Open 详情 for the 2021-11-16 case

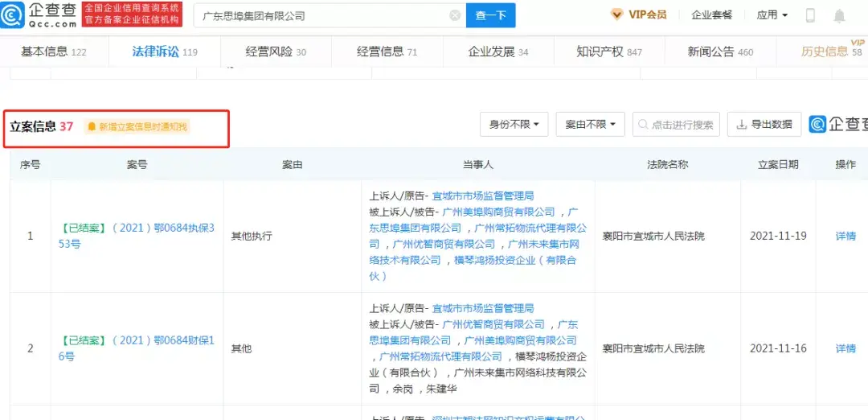(x=845, y=348)
